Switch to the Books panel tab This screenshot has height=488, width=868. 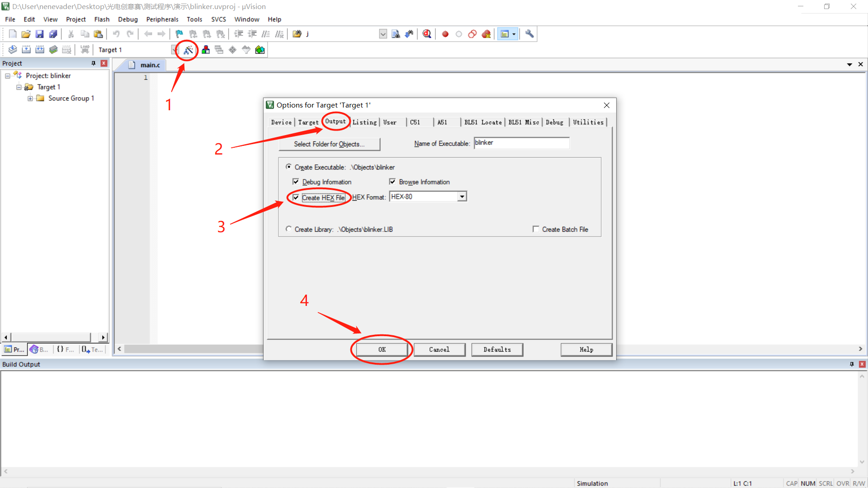point(39,349)
